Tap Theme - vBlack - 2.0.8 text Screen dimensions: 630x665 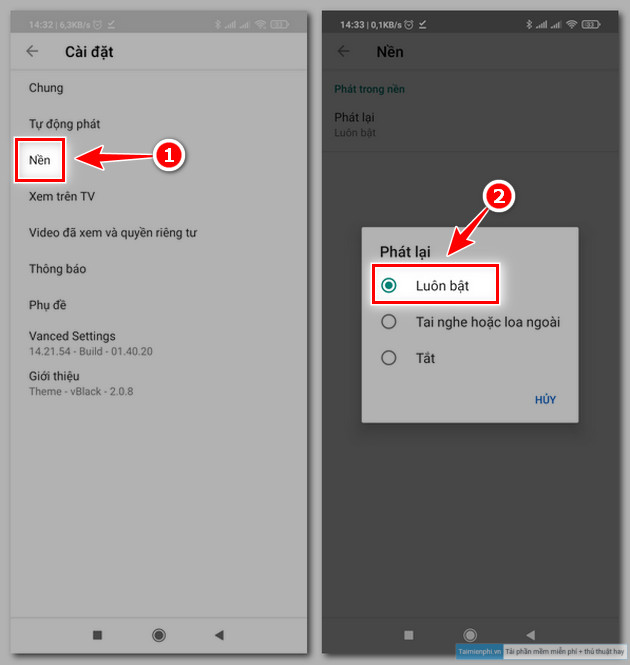click(x=81, y=391)
